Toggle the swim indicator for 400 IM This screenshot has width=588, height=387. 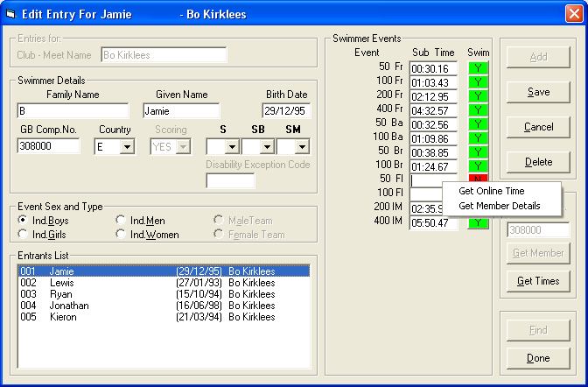[479, 223]
